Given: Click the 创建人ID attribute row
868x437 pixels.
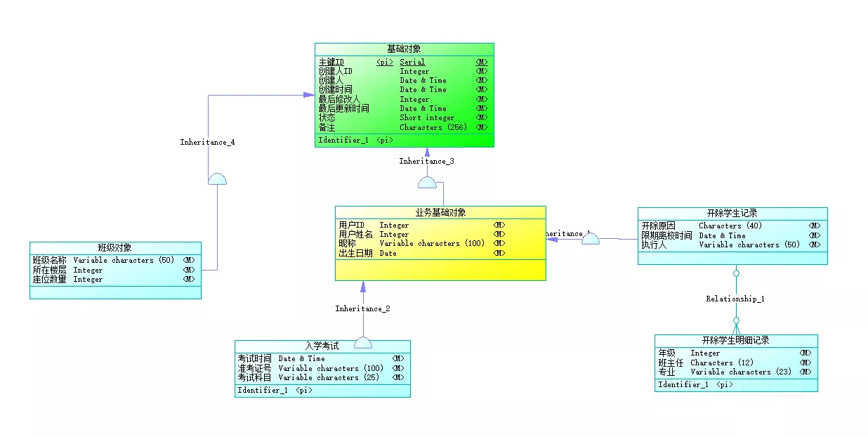Looking at the screenshot, I should [x=403, y=71].
